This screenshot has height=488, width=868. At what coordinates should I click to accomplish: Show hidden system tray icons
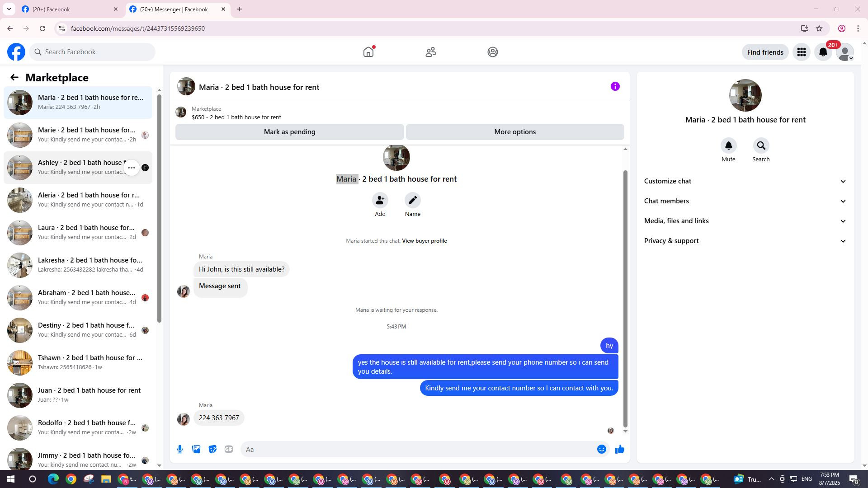click(771, 479)
